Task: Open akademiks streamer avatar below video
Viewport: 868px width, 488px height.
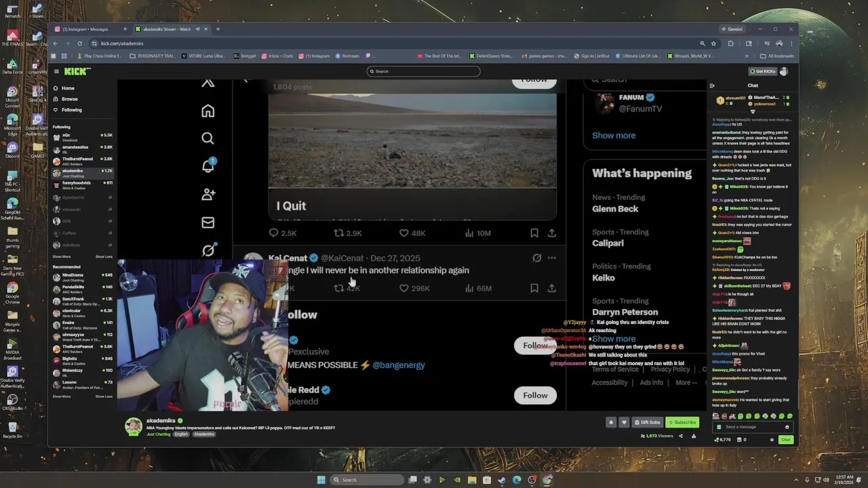Action: pyautogui.click(x=134, y=426)
